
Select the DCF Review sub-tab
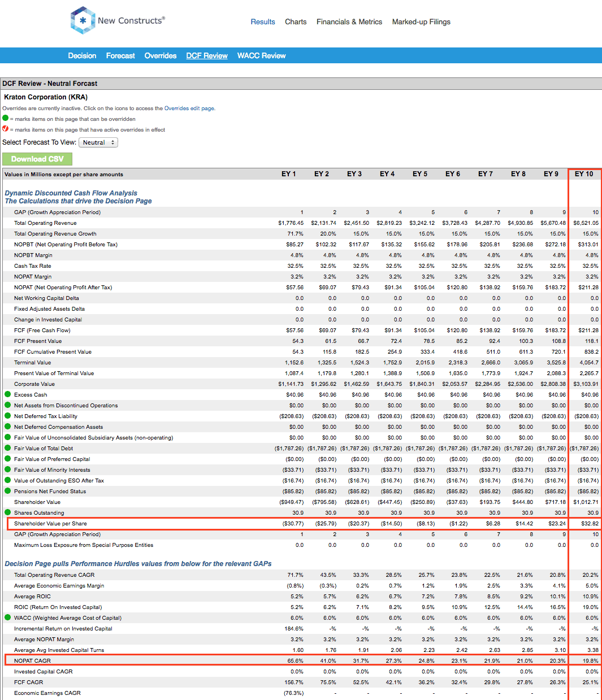[207, 56]
